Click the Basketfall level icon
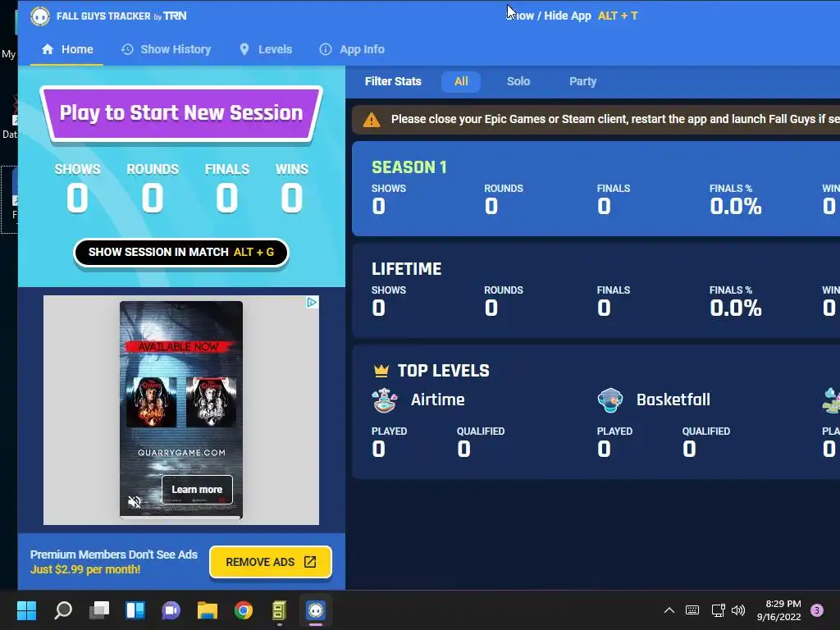Image resolution: width=840 pixels, height=630 pixels. click(610, 400)
